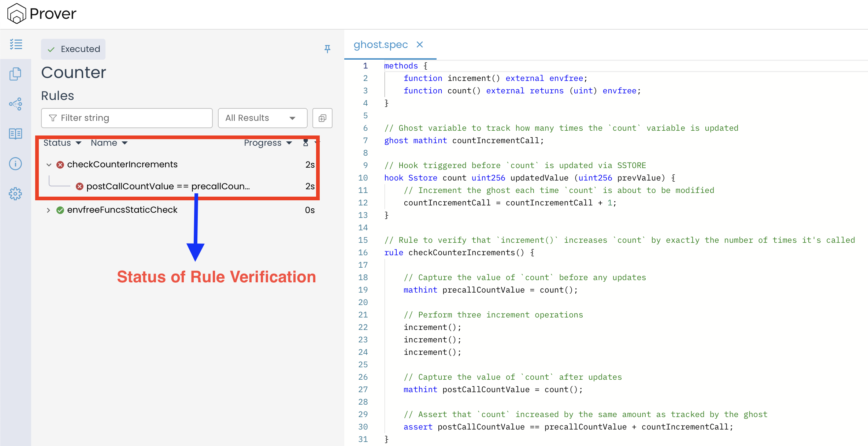Image resolution: width=868 pixels, height=446 pixels.
Task: Click the Executed status button
Action: click(73, 49)
